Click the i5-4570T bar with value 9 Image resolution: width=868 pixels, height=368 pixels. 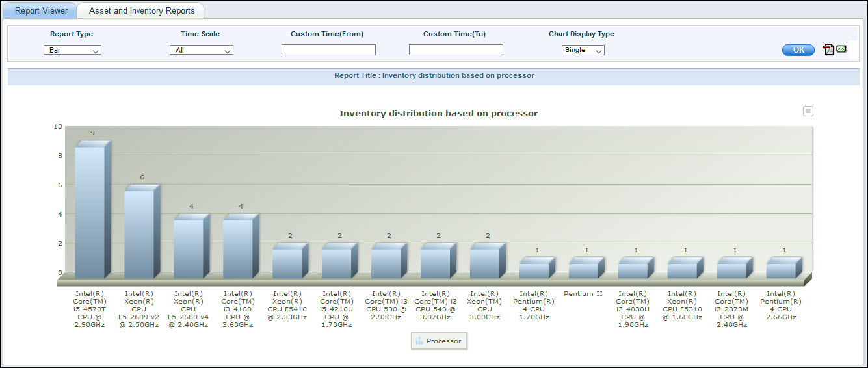pyautogui.click(x=90, y=211)
